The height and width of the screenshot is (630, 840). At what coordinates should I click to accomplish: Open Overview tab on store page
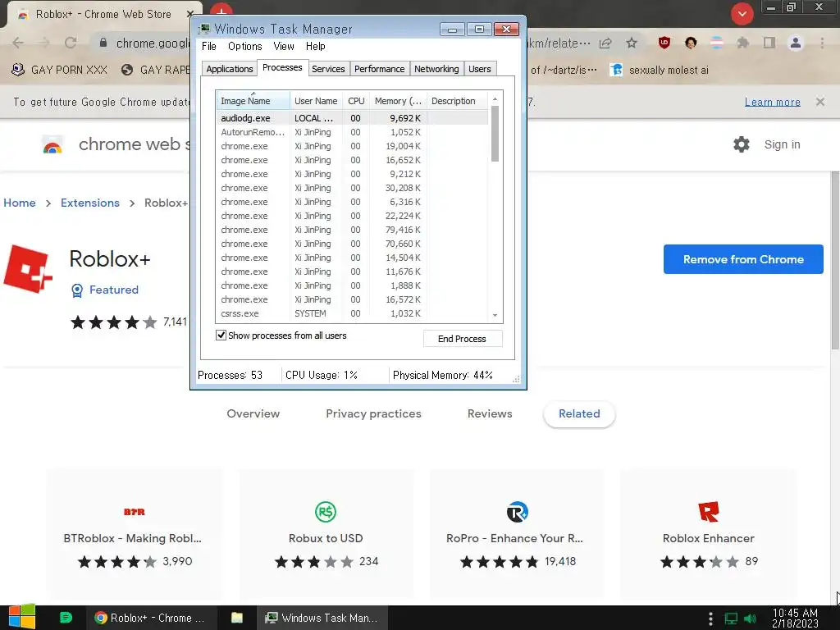(253, 413)
